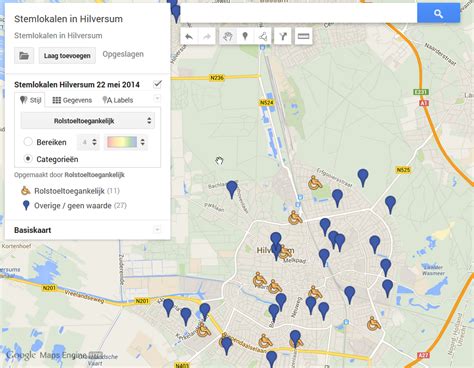Select the Categorieën radio button
The image size is (474, 368).
[28, 159]
